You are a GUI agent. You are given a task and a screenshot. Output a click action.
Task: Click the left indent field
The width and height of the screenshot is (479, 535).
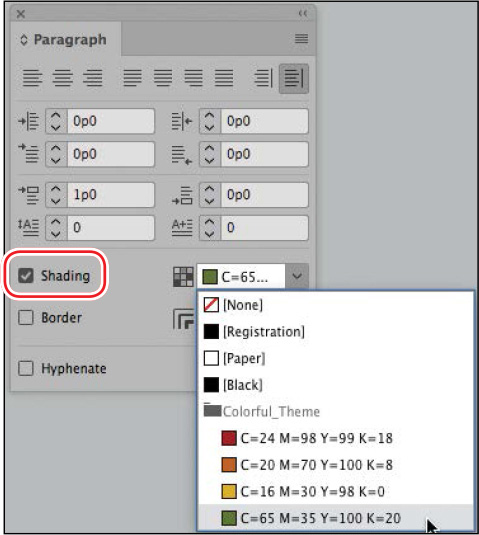coord(111,121)
